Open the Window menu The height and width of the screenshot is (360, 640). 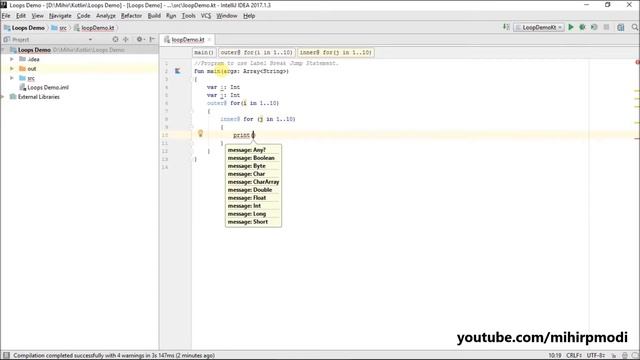click(227, 16)
